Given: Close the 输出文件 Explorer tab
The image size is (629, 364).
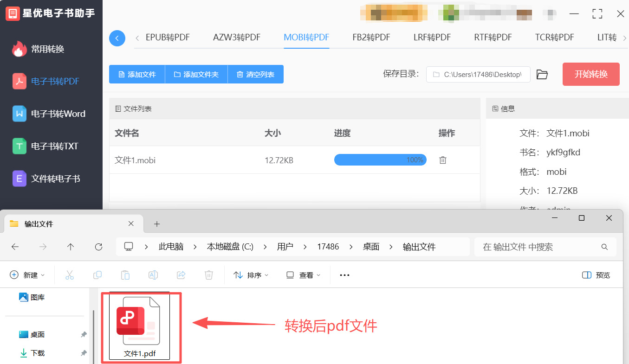Looking at the screenshot, I should point(131,224).
